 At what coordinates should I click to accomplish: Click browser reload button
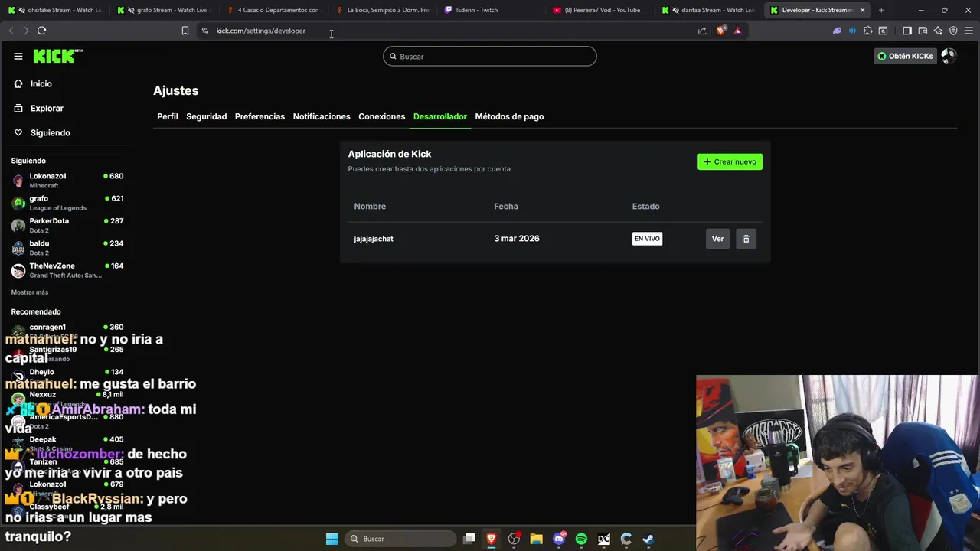(x=41, y=31)
